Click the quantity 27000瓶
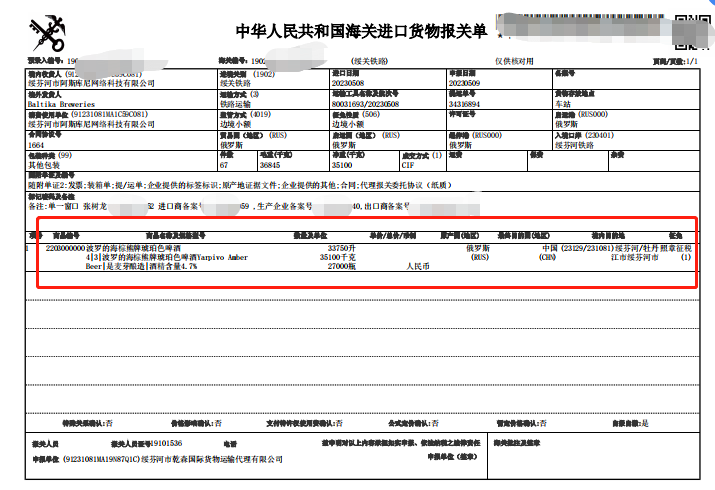This screenshot has height=490, width=715. pyautogui.click(x=342, y=266)
